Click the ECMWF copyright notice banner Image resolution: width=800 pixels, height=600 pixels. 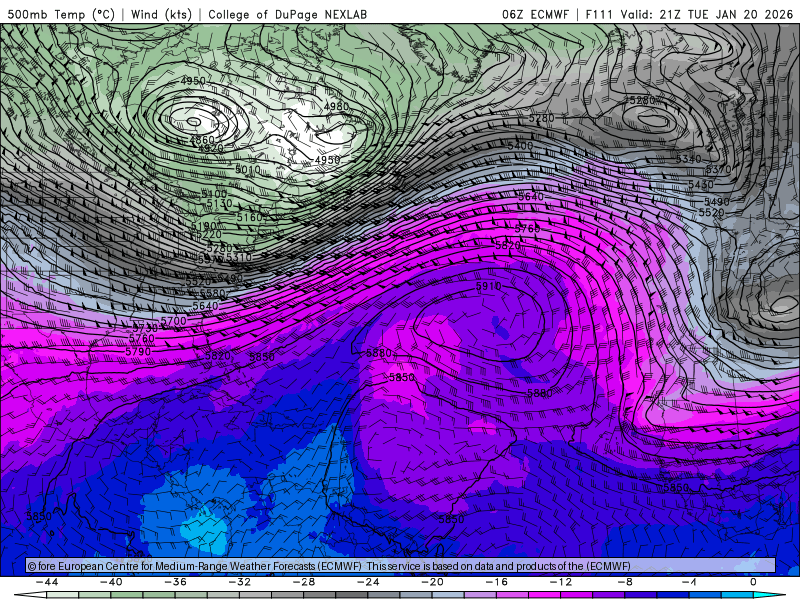tap(401, 566)
